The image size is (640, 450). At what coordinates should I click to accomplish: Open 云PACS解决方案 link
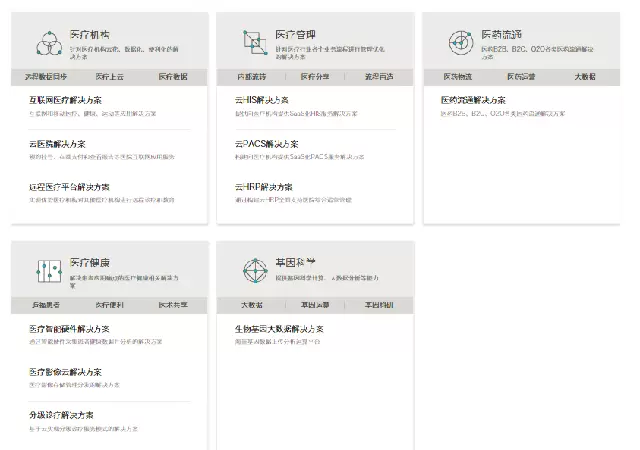coord(265,144)
